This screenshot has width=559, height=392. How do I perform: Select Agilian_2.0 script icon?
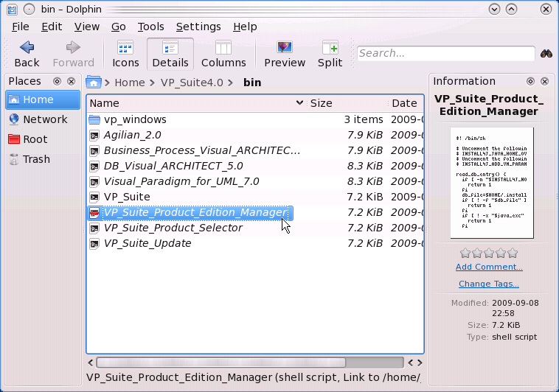[x=94, y=135]
